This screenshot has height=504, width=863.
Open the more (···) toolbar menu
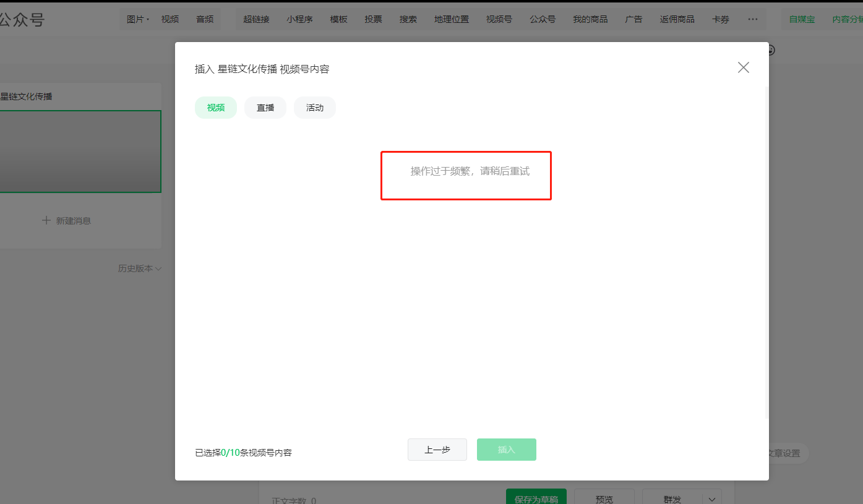tap(752, 19)
